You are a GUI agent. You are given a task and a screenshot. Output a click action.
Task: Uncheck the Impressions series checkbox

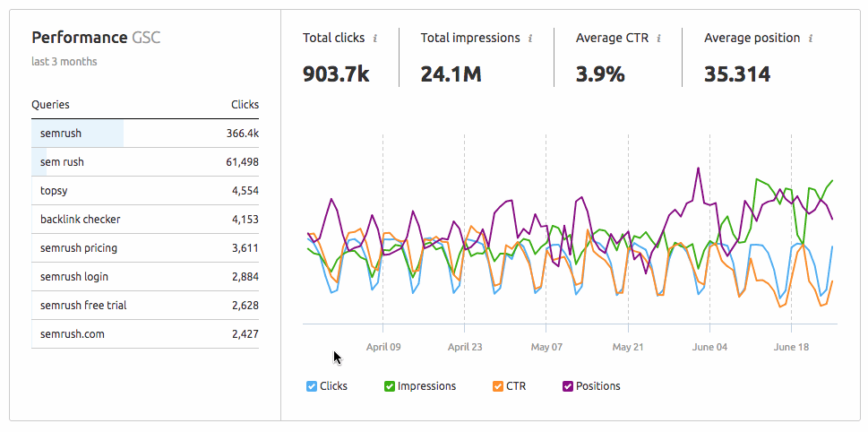[x=389, y=386]
